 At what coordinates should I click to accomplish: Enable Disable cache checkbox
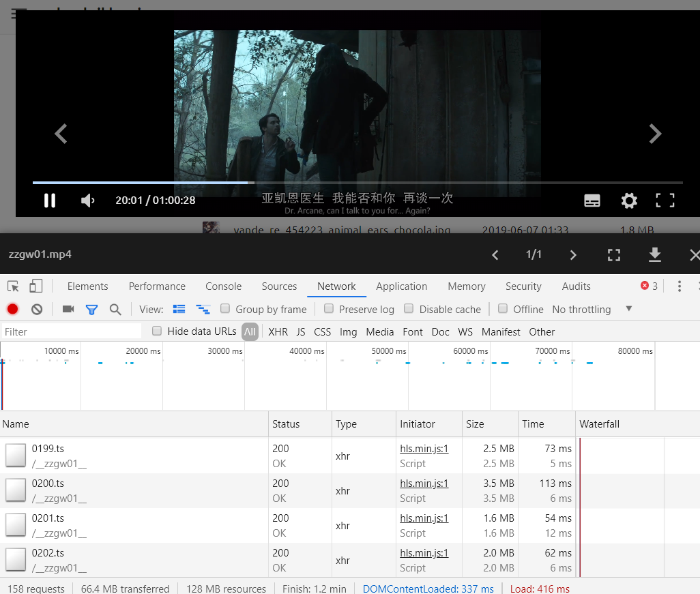pos(409,308)
